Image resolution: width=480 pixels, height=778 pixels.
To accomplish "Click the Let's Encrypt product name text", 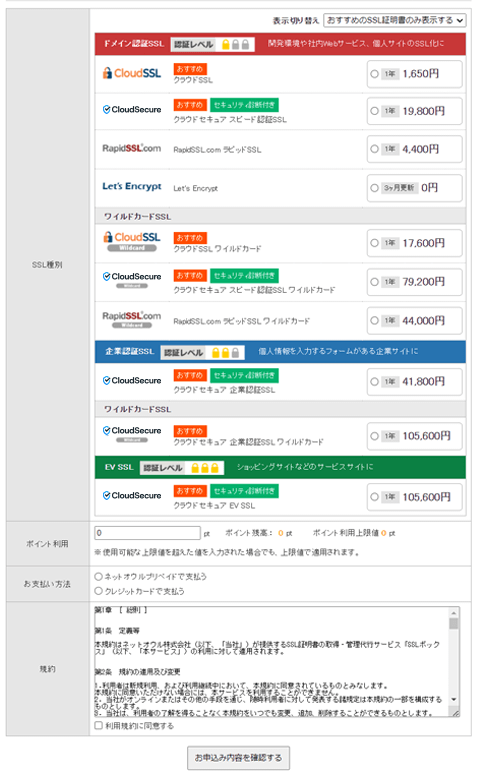I will tap(196, 189).
